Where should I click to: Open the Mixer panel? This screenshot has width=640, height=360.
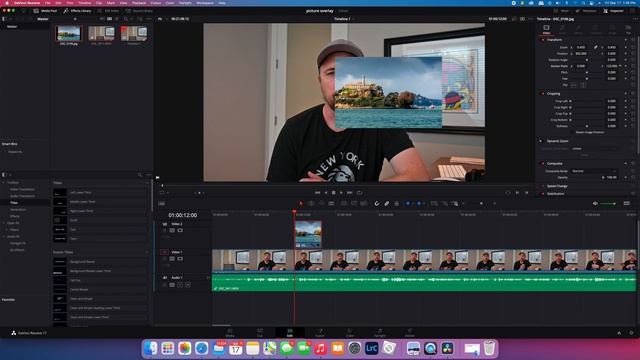click(x=561, y=11)
